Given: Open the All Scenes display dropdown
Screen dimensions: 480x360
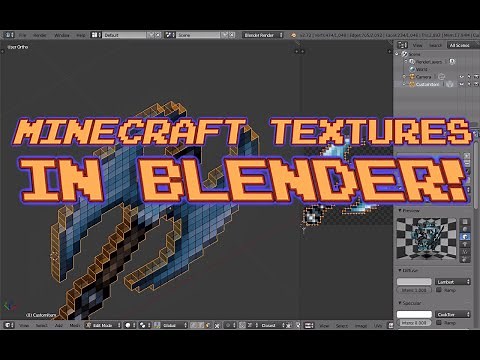Looking at the screenshot, I should [462, 45].
